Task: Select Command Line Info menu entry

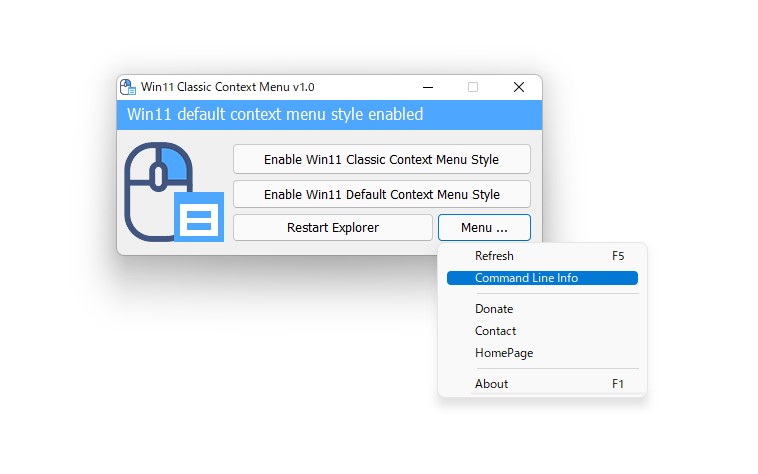Action: pyautogui.click(x=542, y=278)
